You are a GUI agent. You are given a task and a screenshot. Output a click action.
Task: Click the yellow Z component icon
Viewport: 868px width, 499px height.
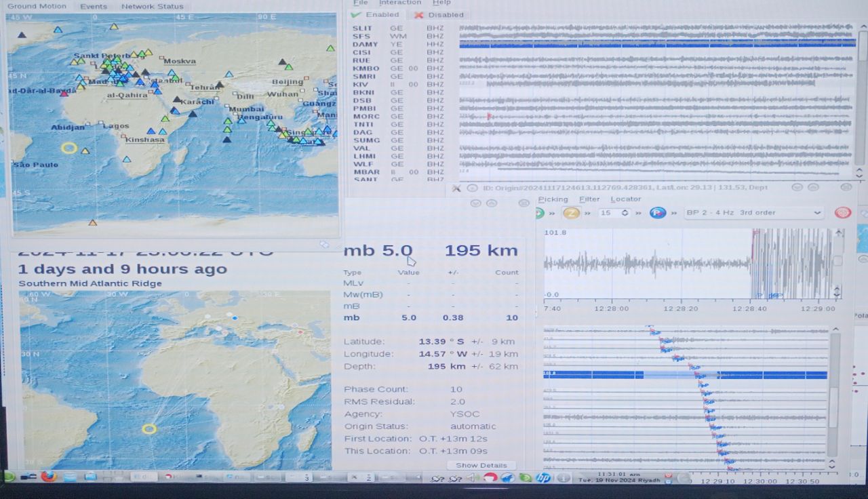tap(571, 213)
